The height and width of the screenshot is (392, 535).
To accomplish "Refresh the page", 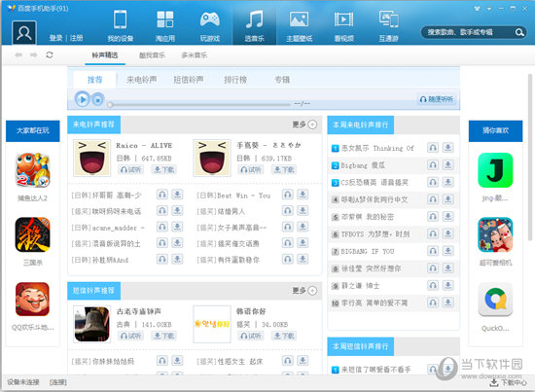I will pyautogui.click(x=50, y=54).
